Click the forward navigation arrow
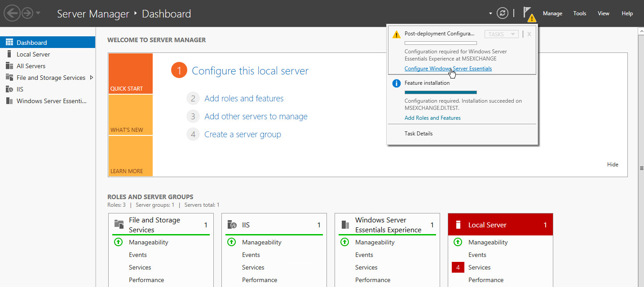The height and width of the screenshot is (287, 644). [x=27, y=13]
